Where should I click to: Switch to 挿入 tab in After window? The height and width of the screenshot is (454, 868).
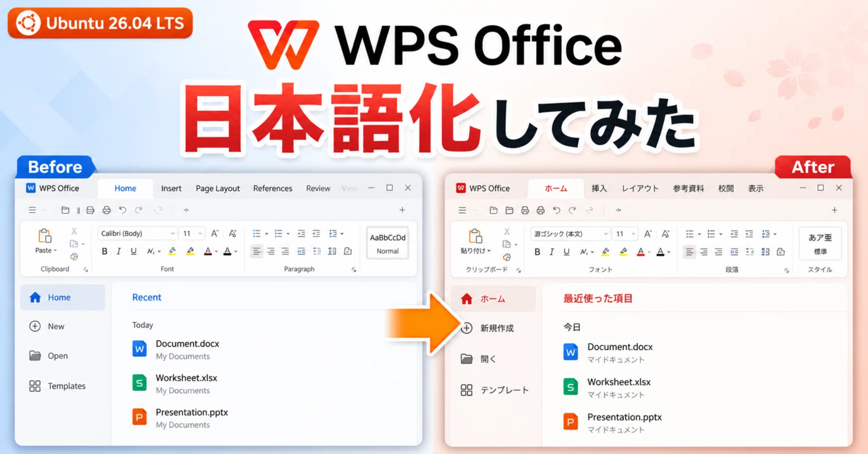[x=599, y=188]
